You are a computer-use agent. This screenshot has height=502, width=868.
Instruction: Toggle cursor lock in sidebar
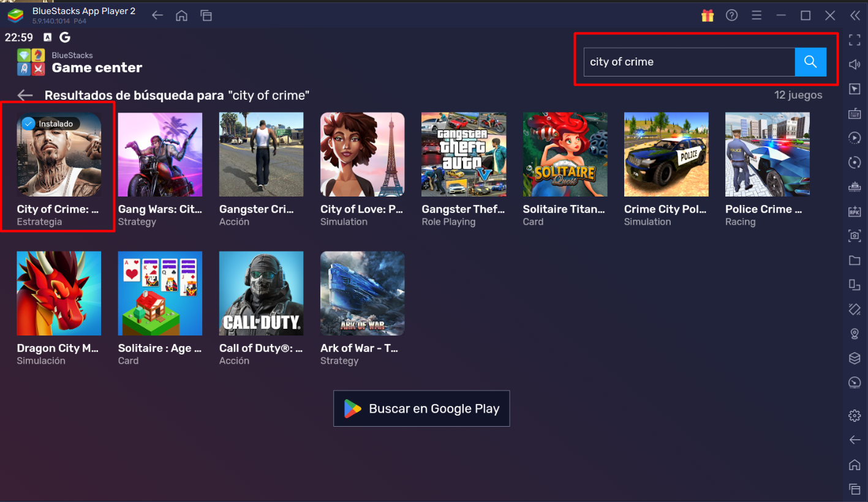pyautogui.click(x=855, y=89)
